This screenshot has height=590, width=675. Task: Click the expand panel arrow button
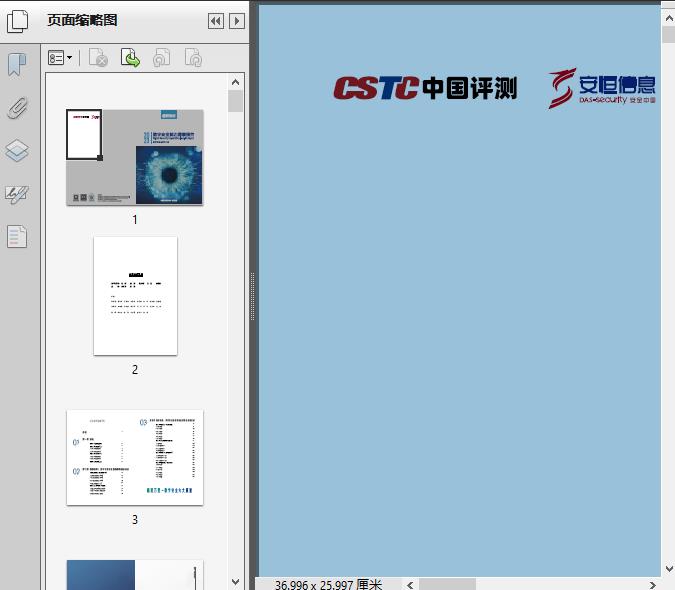[237, 21]
